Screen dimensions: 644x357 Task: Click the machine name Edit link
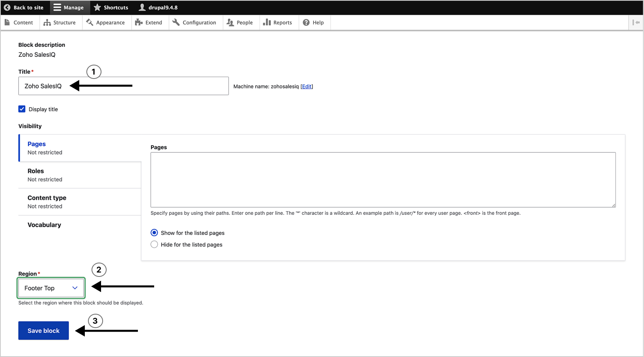[x=307, y=86]
